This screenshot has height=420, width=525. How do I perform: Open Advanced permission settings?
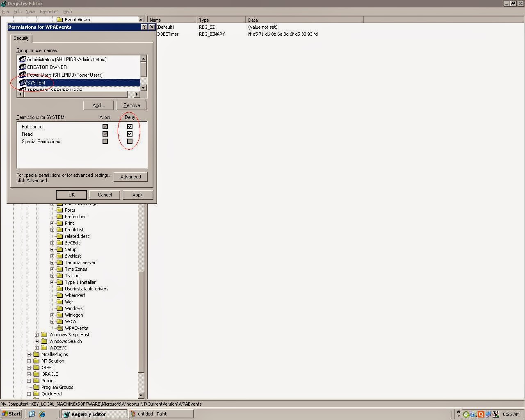(x=130, y=177)
